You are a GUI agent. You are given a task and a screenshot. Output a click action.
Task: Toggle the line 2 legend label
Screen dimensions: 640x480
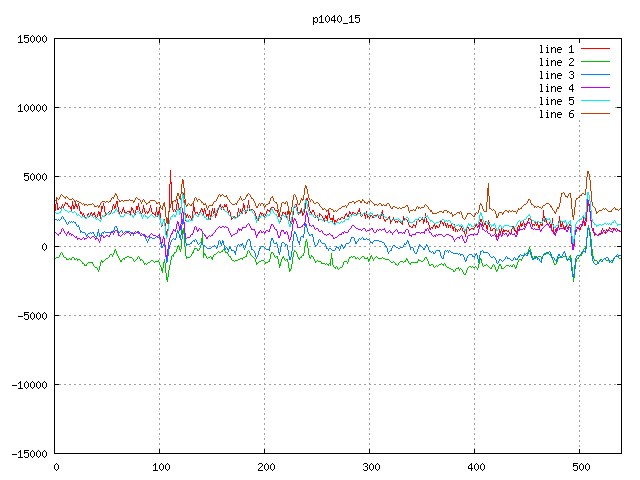click(557, 62)
